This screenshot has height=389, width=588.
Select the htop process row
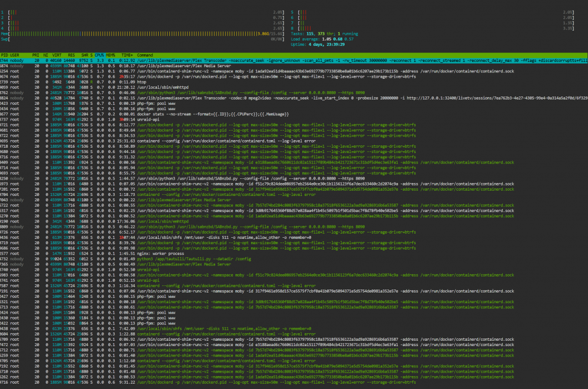click(x=294, y=82)
